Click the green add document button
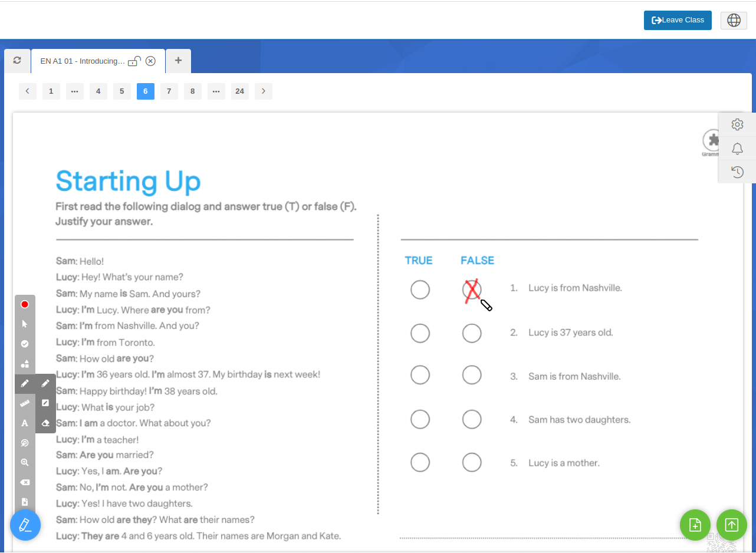The image size is (756, 553). point(695,525)
